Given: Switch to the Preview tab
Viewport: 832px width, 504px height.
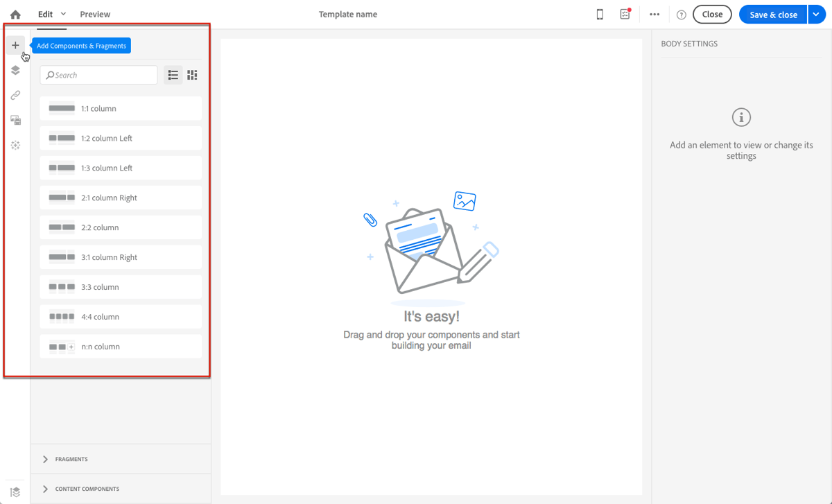Looking at the screenshot, I should click(x=95, y=14).
